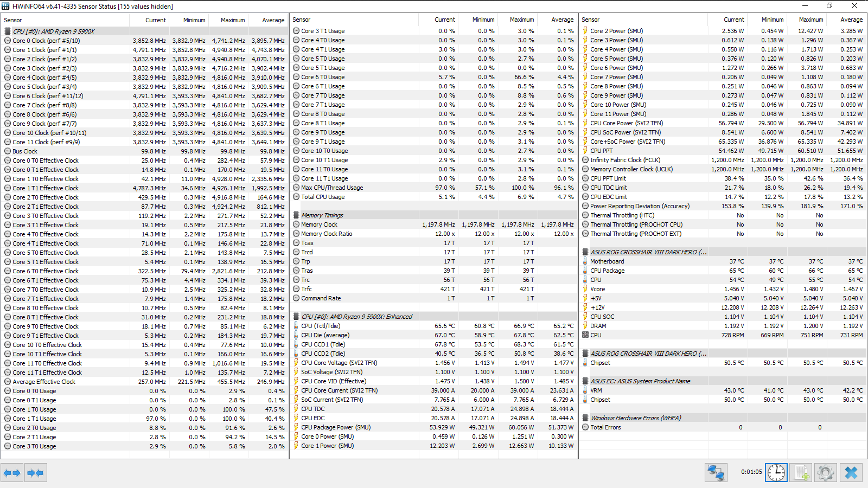
Task: Select the Thermal Throttling (PROCHOT EXT) row
Action: coord(723,234)
